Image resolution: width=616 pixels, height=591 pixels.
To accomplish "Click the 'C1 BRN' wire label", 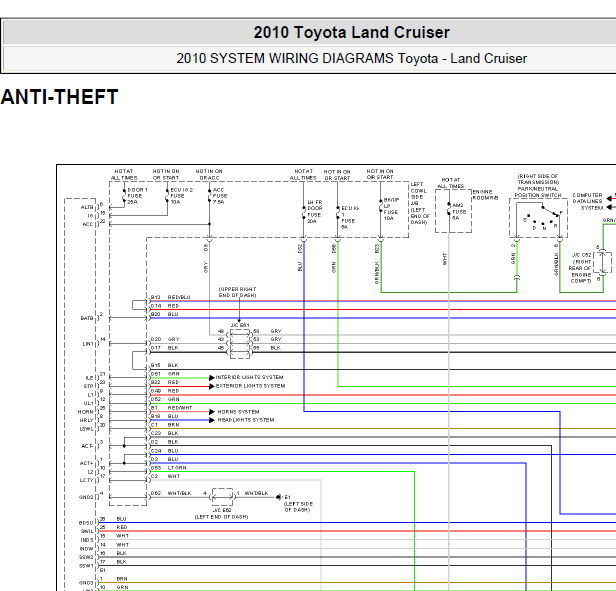I will (x=165, y=425).
